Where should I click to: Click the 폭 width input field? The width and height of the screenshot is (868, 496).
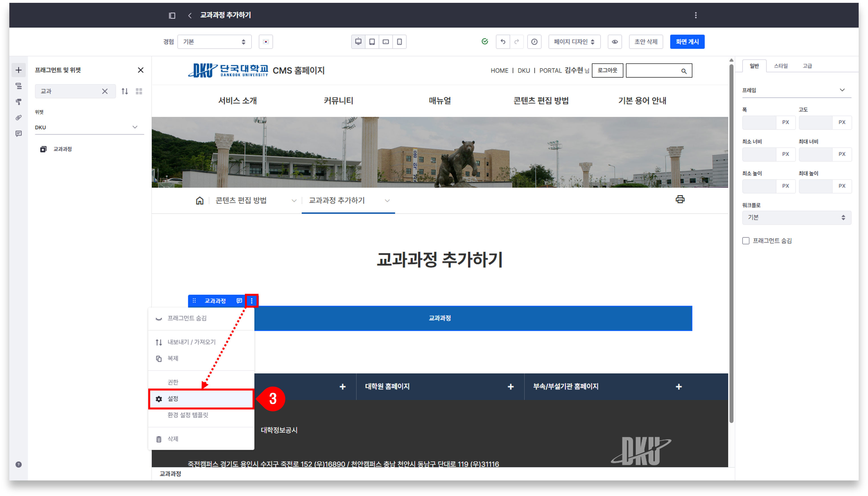tap(759, 122)
